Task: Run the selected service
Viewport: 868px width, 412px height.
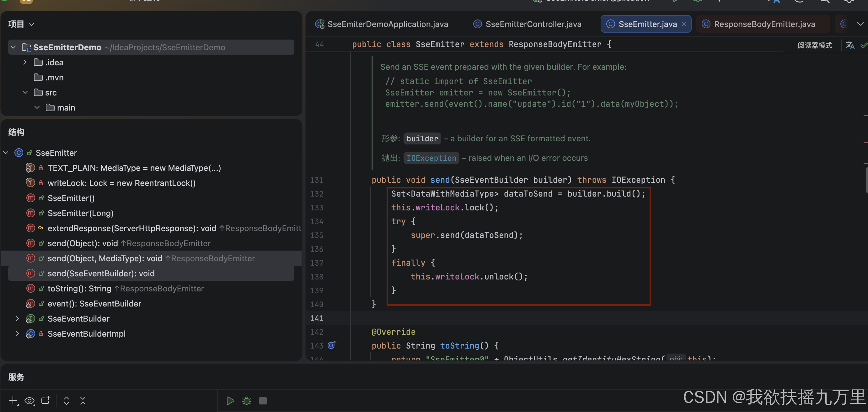Action: point(230,400)
